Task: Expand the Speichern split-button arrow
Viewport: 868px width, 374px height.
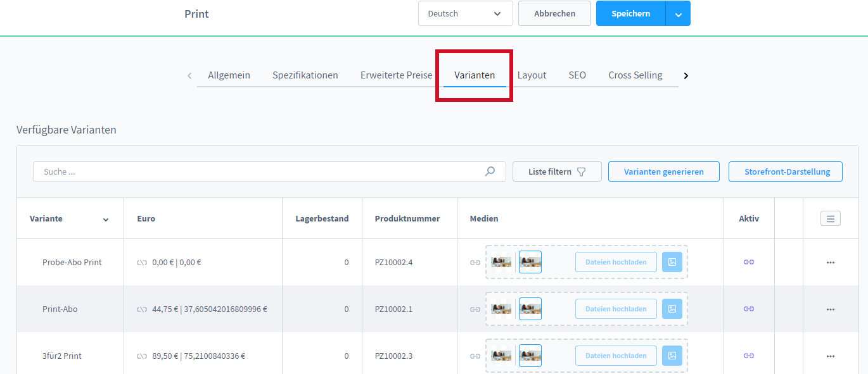Action: tap(678, 14)
